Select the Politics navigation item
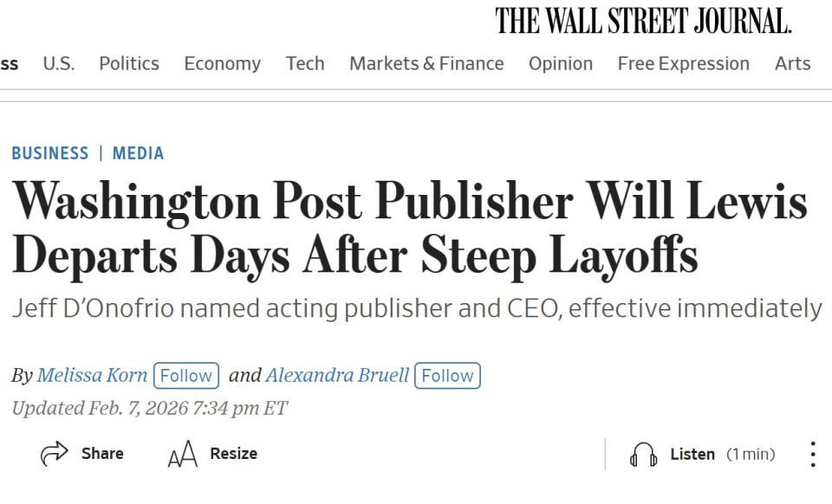 (x=128, y=63)
